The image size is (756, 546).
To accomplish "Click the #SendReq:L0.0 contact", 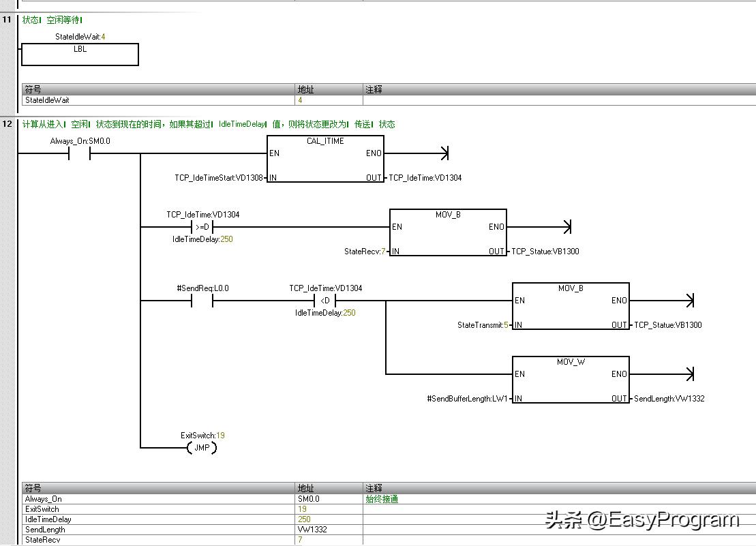I will 202,301.
